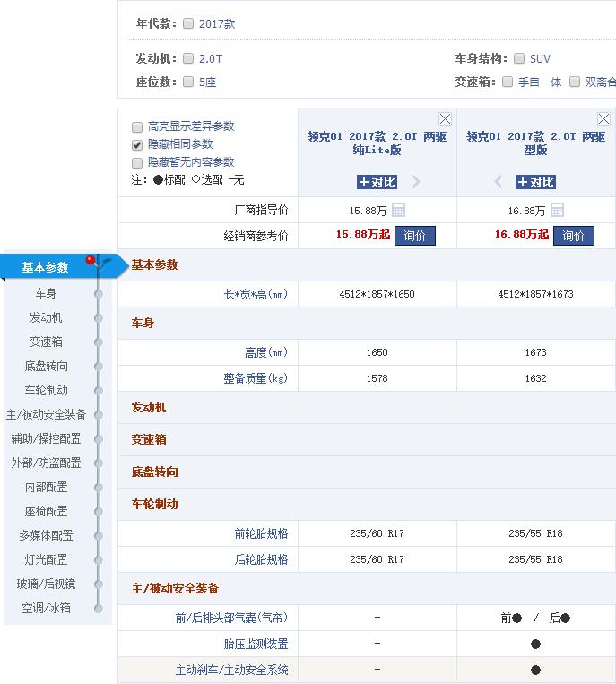Click 询价 button for 15.88万起
Image resolution: width=616 pixels, height=684 pixels.
415,236
